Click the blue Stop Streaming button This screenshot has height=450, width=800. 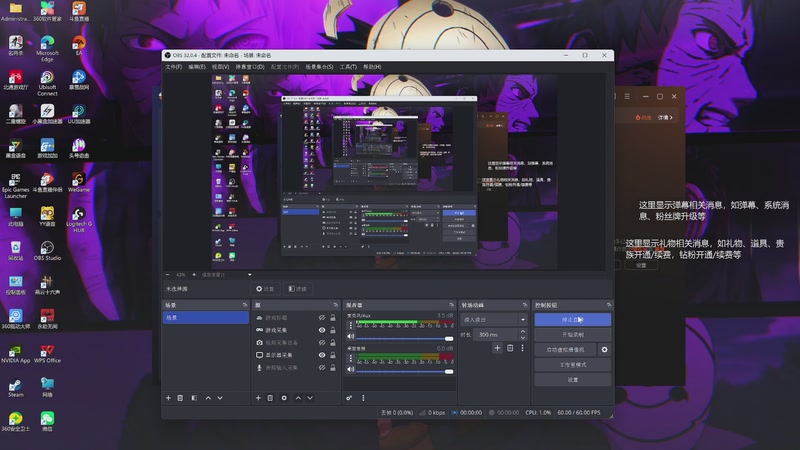(x=572, y=319)
